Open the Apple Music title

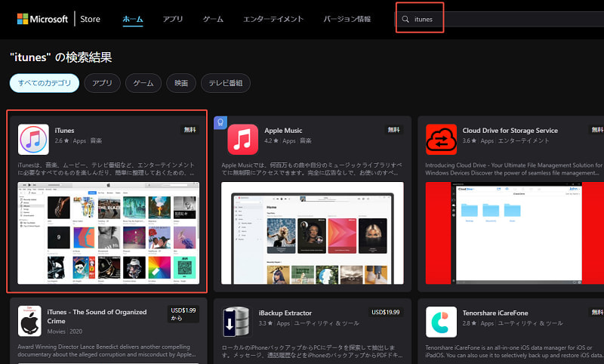point(283,131)
